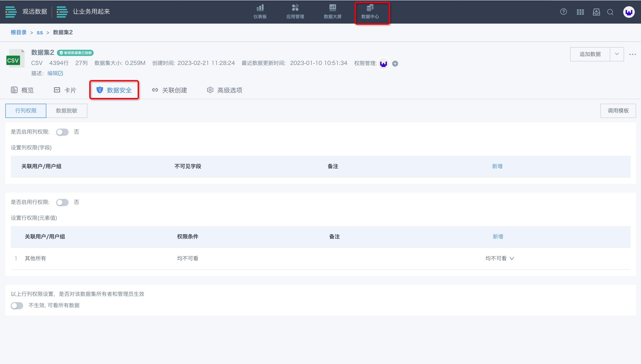641x364 pixels.
Task: Add permission manager with plus icon
Action: pyautogui.click(x=395, y=63)
